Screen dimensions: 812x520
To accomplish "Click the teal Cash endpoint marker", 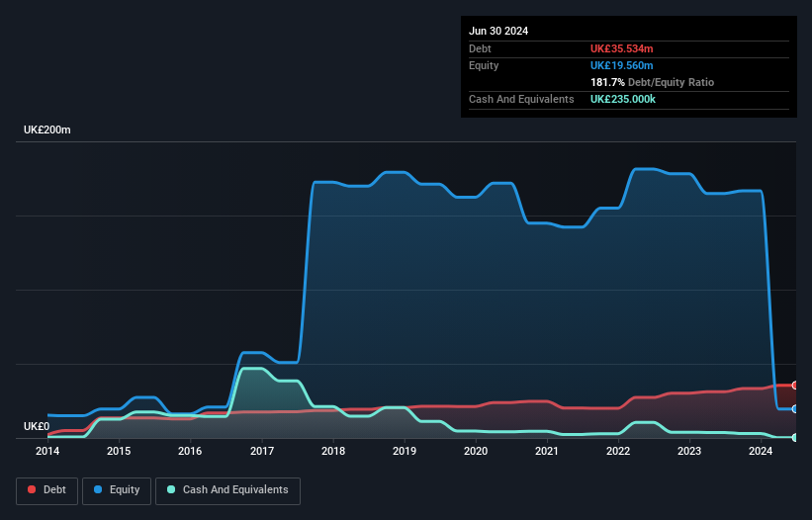I will click(795, 437).
